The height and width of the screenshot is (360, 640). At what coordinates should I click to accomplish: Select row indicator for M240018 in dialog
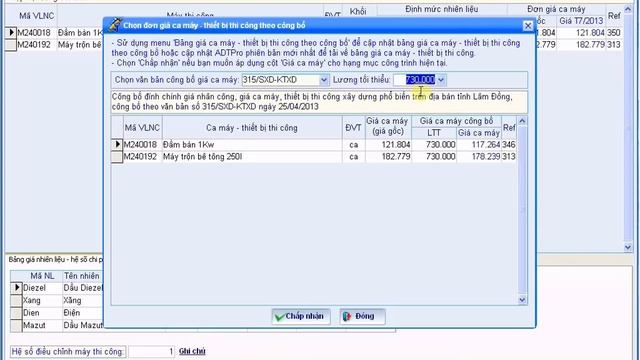click(x=117, y=144)
